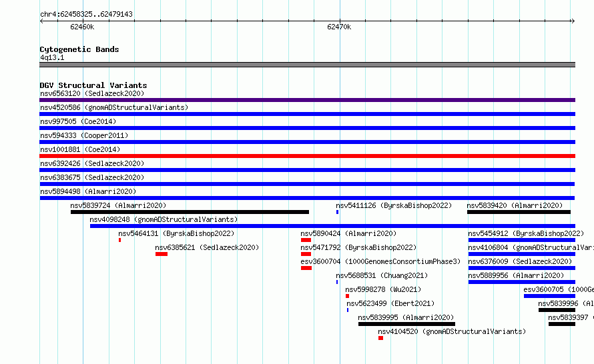Viewport: 594px width, 364px height.
Task: Click the left arrow end of ruler
Action: click(41, 21)
